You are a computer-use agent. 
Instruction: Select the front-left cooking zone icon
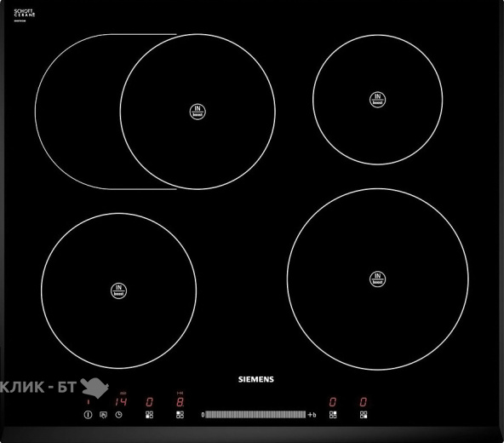[149, 415]
